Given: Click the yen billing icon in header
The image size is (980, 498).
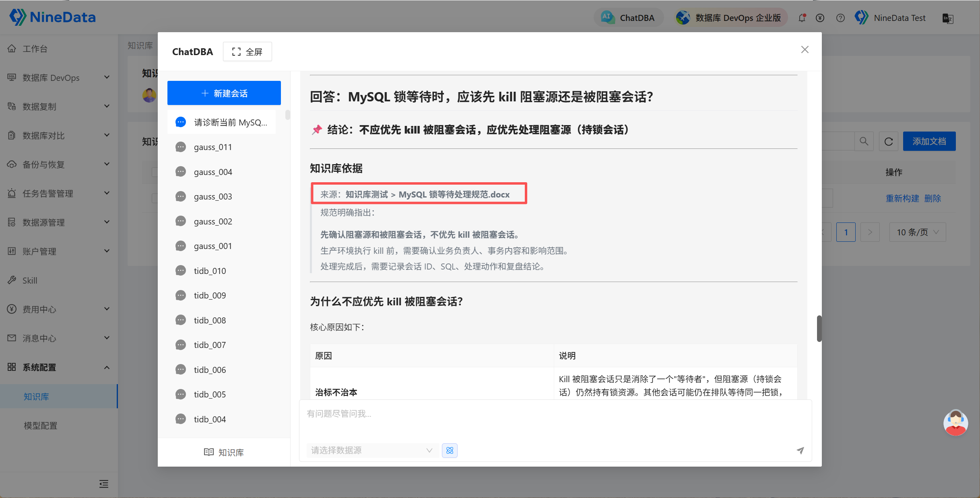Looking at the screenshot, I should pos(820,18).
